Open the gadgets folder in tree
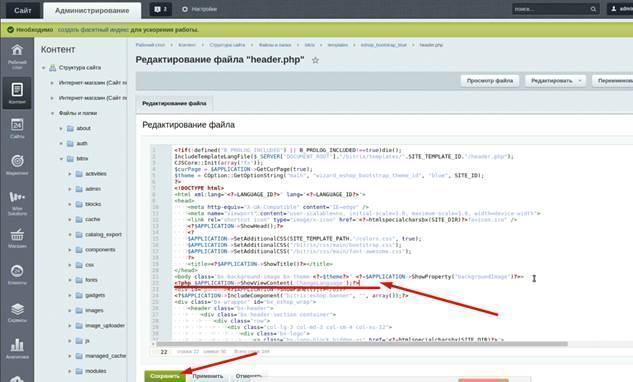This screenshot has height=382, width=633. pyautogui.click(x=95, y=296)
